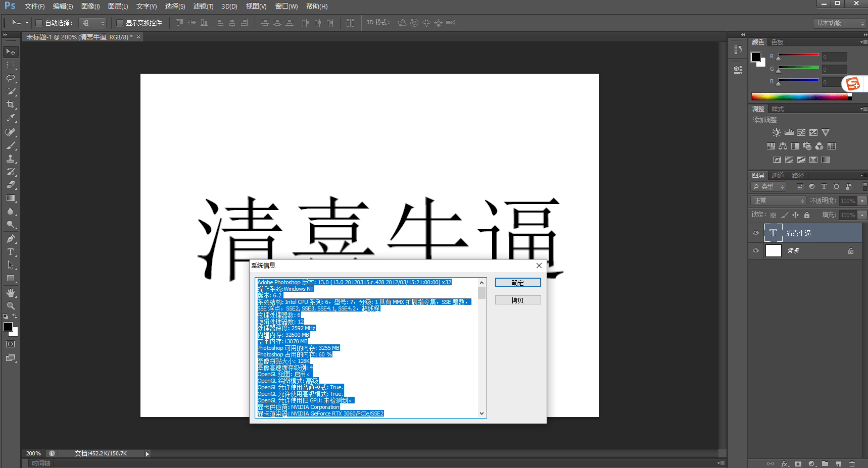Expand the 基本功能 workspace selector
This screenshot has height=468, width=868.
point(839,23)
